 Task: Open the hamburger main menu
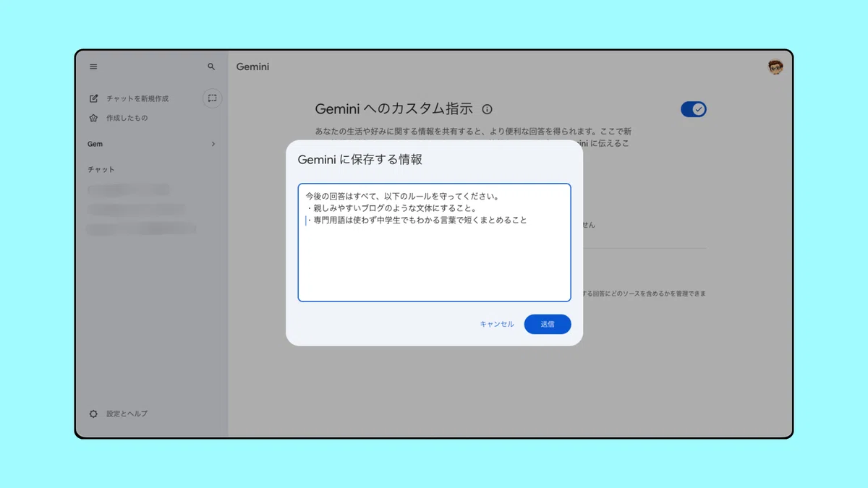coord(93,67)
